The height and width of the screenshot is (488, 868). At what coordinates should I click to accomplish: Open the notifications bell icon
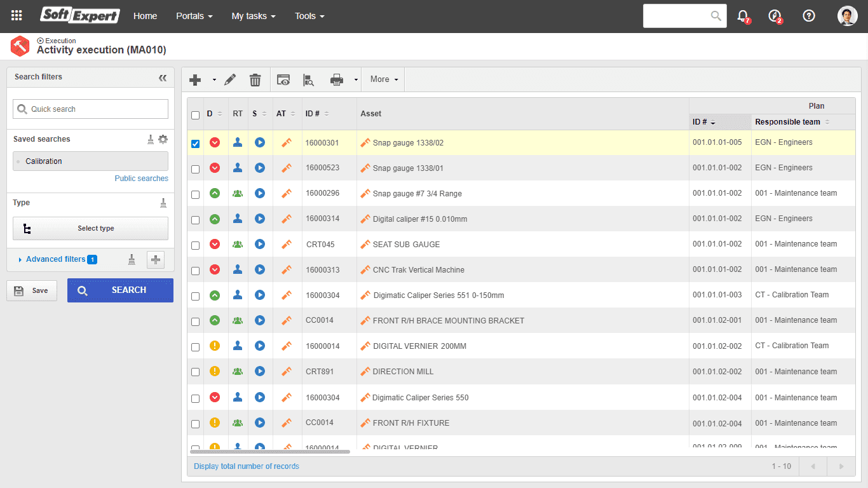click(x=743, y=16)
